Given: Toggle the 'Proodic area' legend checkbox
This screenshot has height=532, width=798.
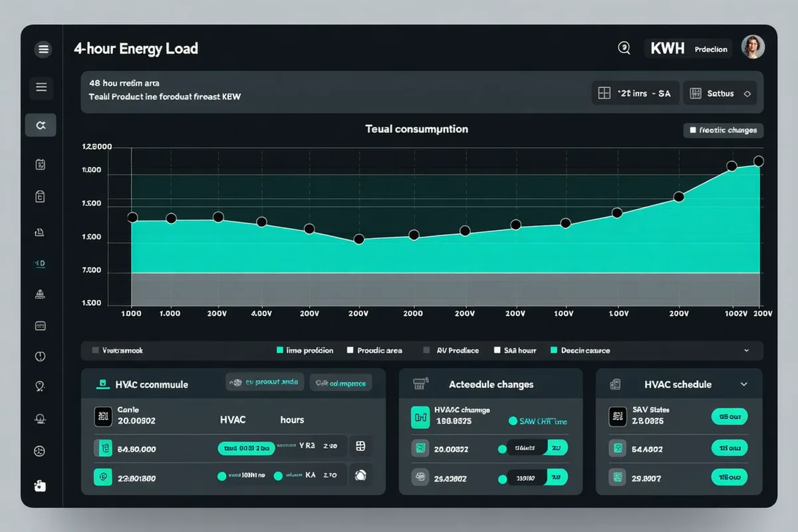Looking at the screenshot, I should tap(350, 350).
